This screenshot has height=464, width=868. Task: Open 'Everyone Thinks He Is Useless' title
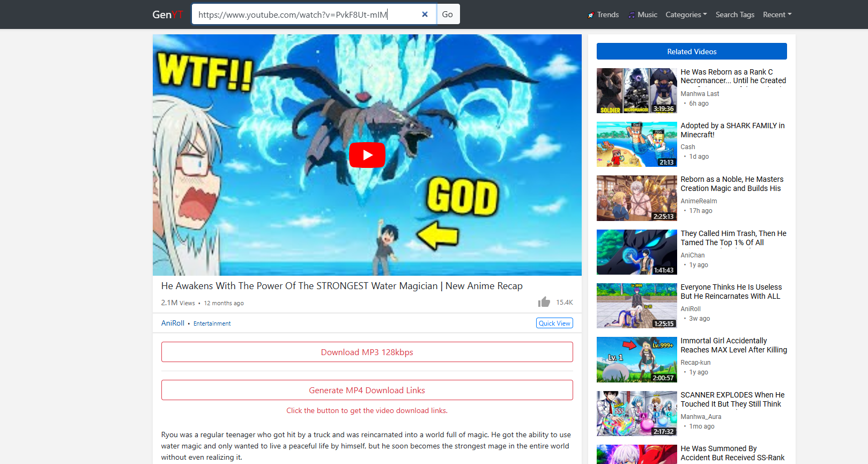pyautogui.click(x=731, y=291)
